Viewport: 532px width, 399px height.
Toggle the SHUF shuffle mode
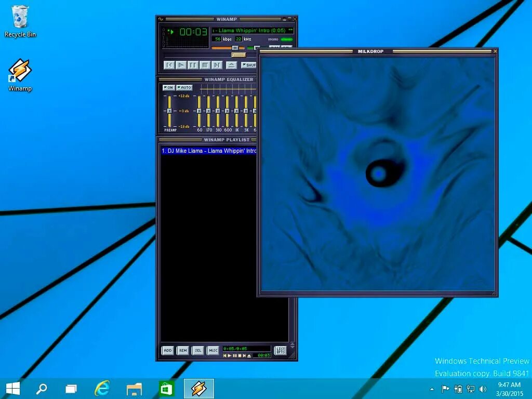248,65
